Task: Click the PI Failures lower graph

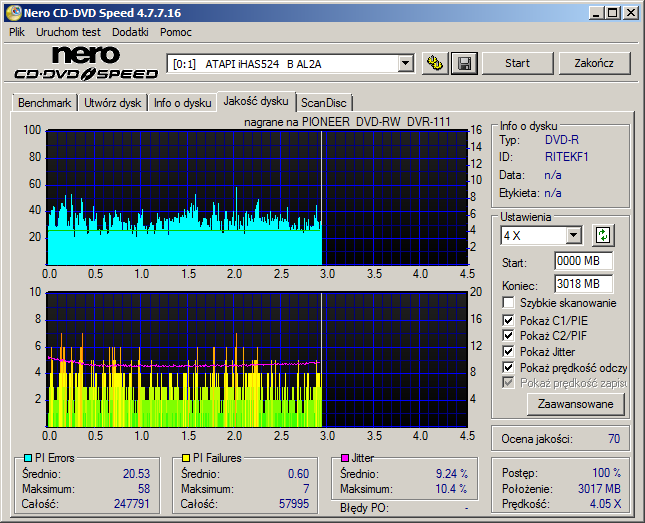Action: (x=257, y=360)
